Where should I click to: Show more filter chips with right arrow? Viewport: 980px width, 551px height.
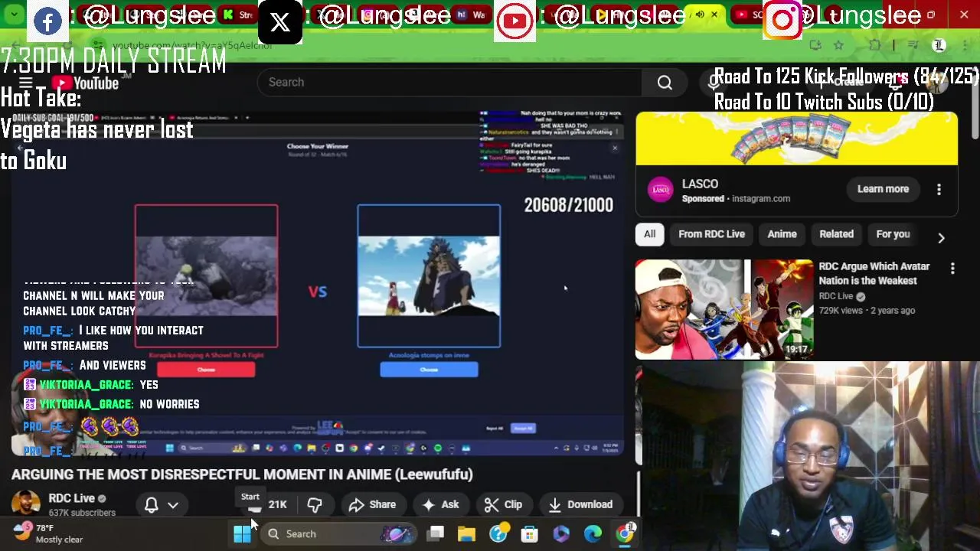click(941, 237)
